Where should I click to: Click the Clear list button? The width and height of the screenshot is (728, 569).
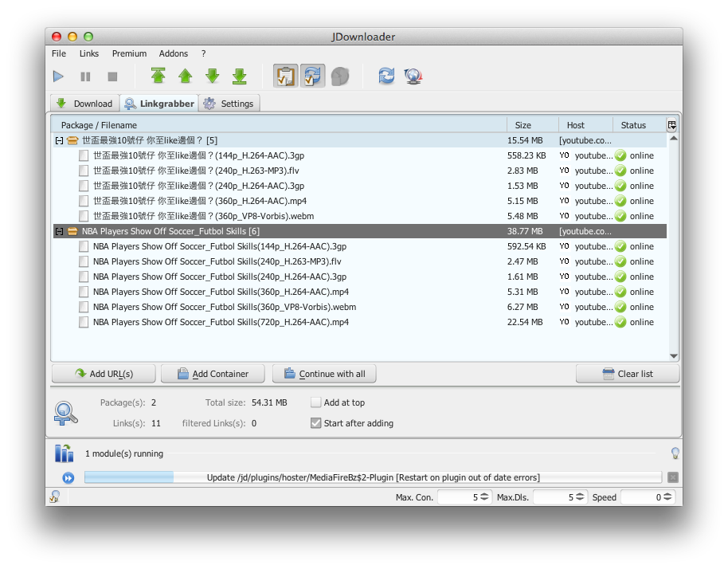[x=628, y=374]
